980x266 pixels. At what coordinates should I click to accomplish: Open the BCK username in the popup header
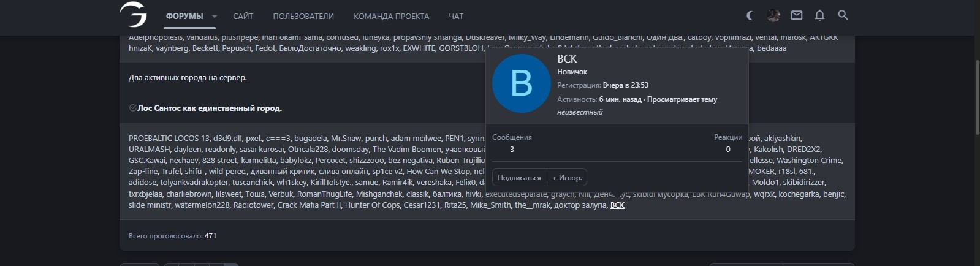[567, 59]
